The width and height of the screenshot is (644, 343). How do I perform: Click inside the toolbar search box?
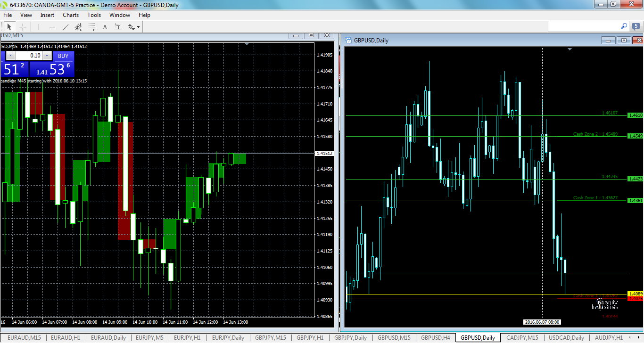(585, 26)
